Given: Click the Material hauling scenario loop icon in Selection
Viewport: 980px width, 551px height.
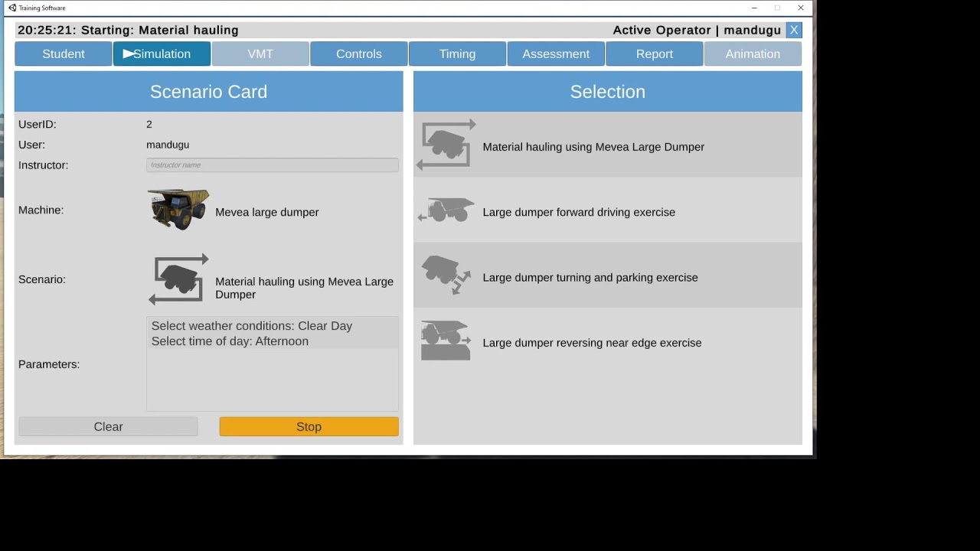Looking at the screenshot, I should click(446, 145).
